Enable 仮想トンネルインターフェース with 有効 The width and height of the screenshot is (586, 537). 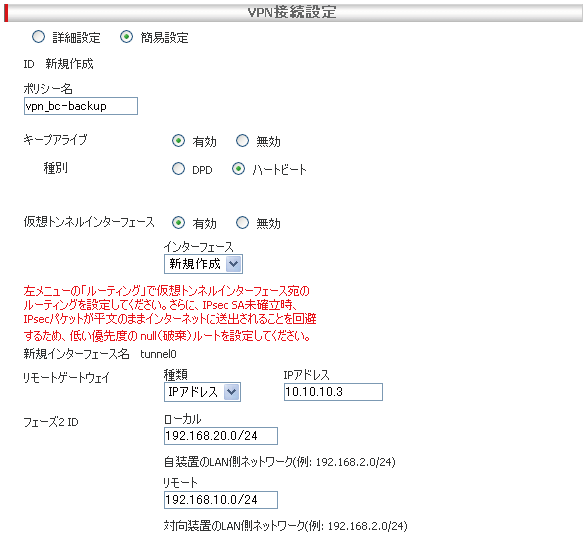pos(178,223)
